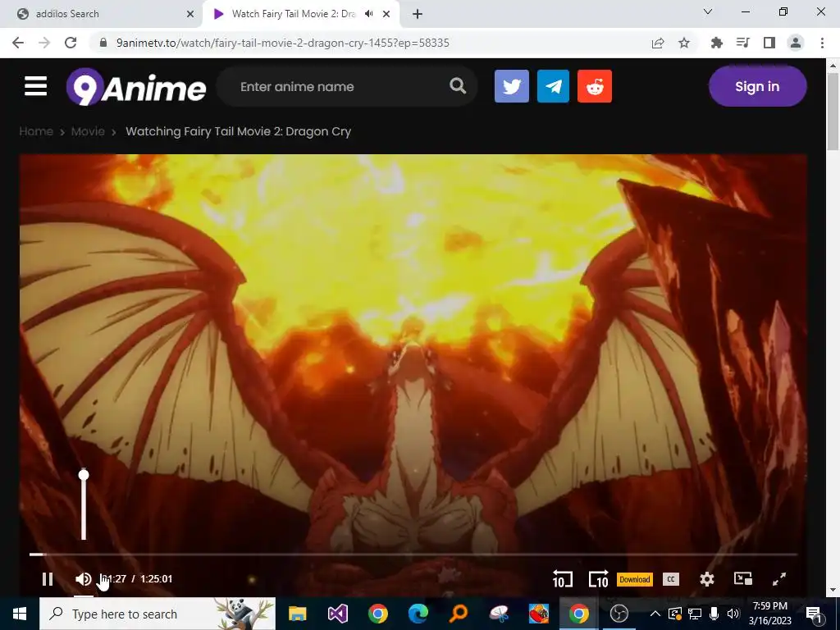This screenshot has width=840, height=630.
Task: Reload the current page
Action: pos(71,43)
